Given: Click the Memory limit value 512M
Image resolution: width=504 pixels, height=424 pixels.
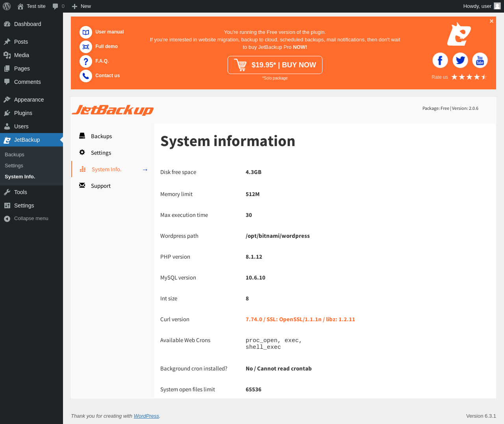Looking at the screenshot, I should (x=252, y=194).
